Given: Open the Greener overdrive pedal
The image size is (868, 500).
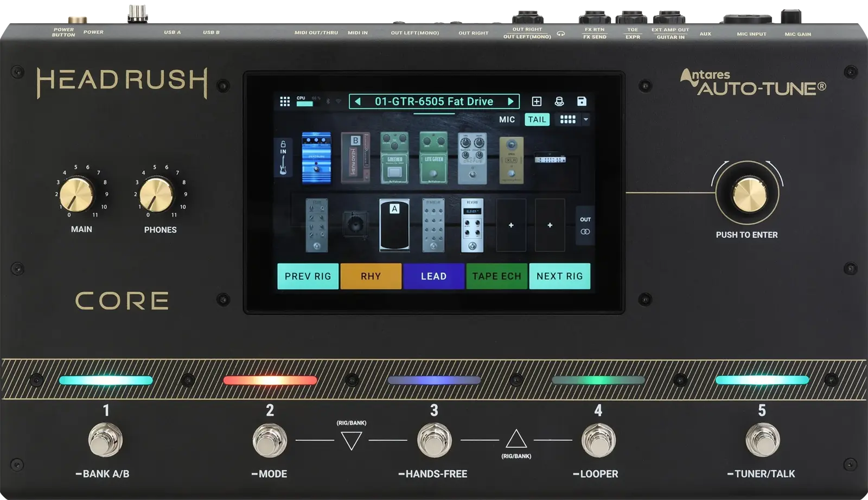Looking at the screenshot, I should (394, 158).
